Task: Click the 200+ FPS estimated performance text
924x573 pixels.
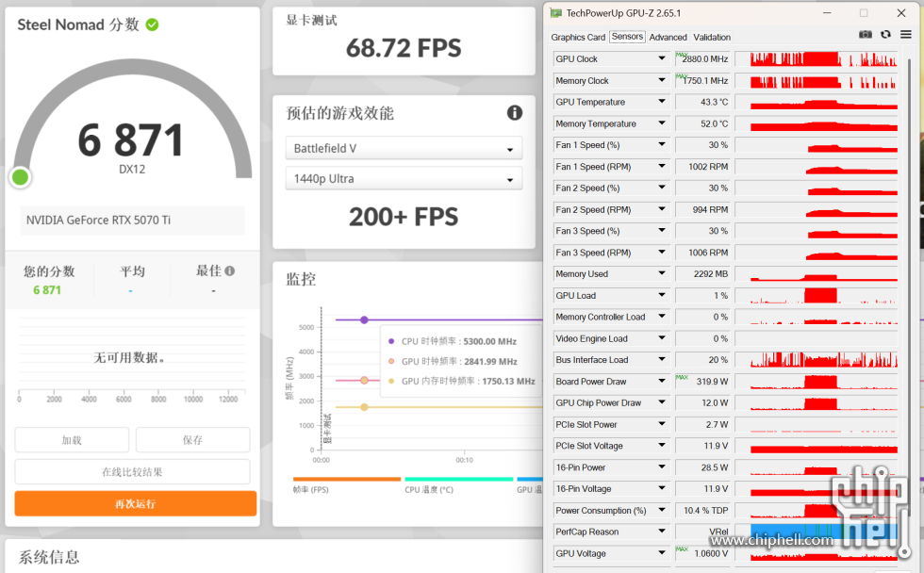Action: coord(404,217)
